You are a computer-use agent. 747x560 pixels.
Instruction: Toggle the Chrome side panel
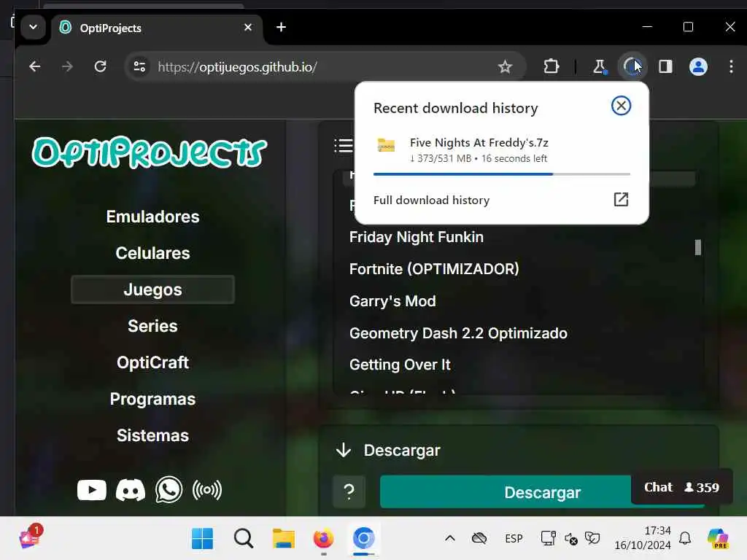click(665, 66)
